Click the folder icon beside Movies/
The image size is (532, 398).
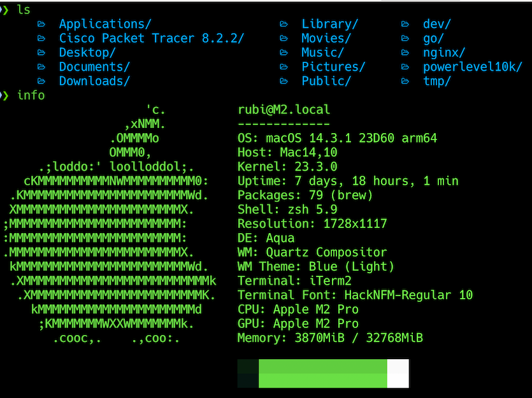(x=284, y=38)
